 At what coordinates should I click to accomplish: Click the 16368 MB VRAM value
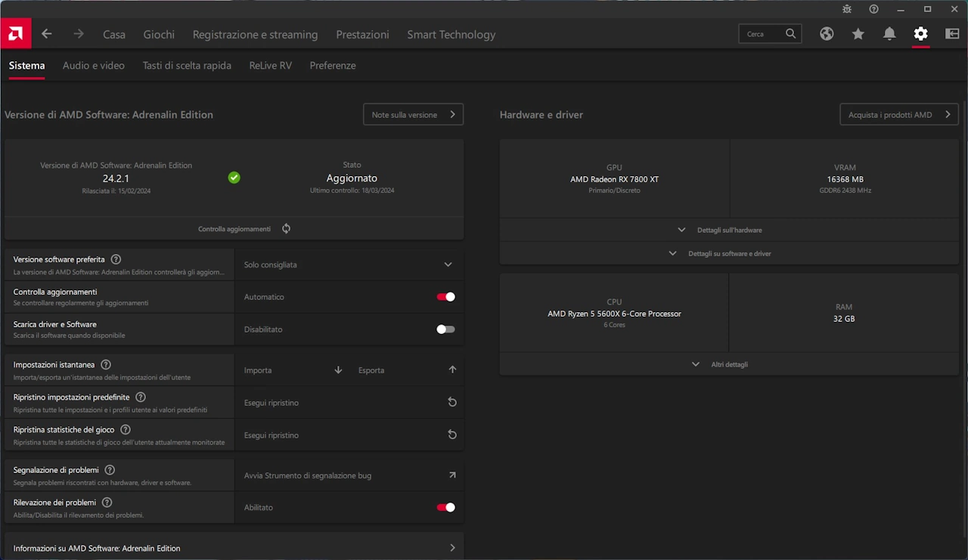[845, 179]
